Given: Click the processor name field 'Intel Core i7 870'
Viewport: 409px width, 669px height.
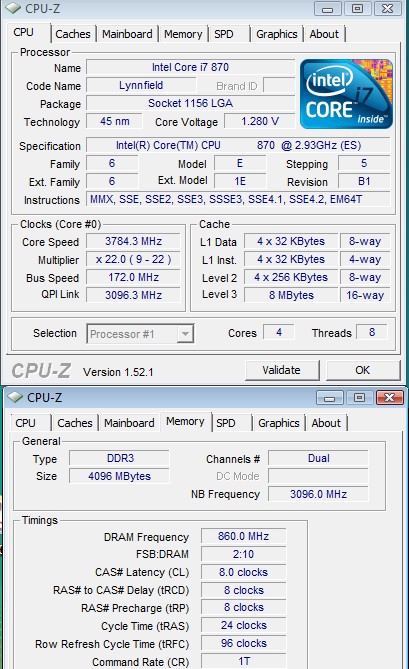Looking at the screenshot, I should point(190,67).
